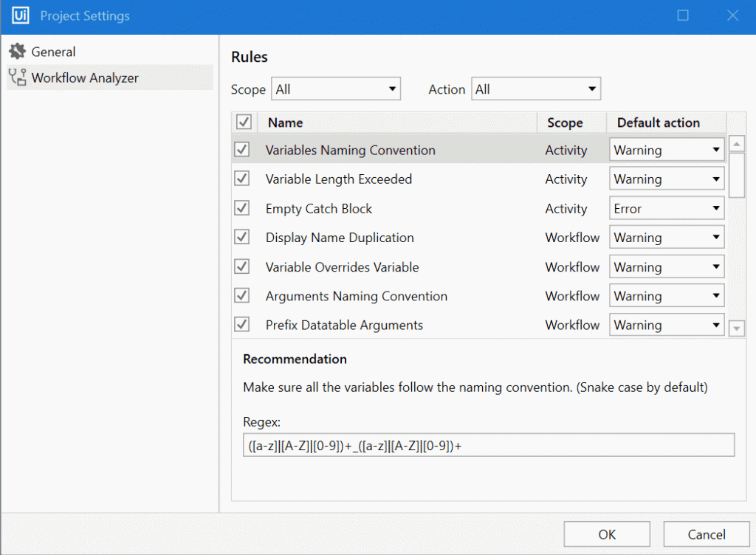Viewport: 756px width, 555px height.
Task: Open Error dropdown for Empty Catch Block
Action: 667,208
